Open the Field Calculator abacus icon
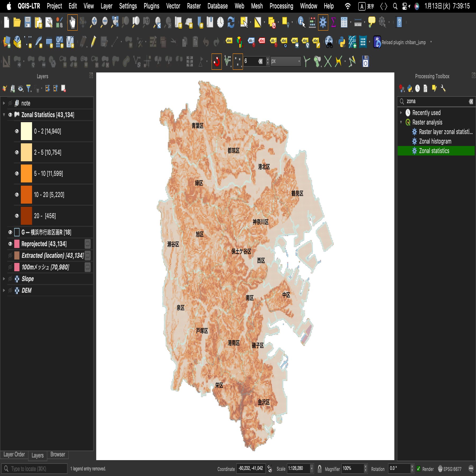 313,22
